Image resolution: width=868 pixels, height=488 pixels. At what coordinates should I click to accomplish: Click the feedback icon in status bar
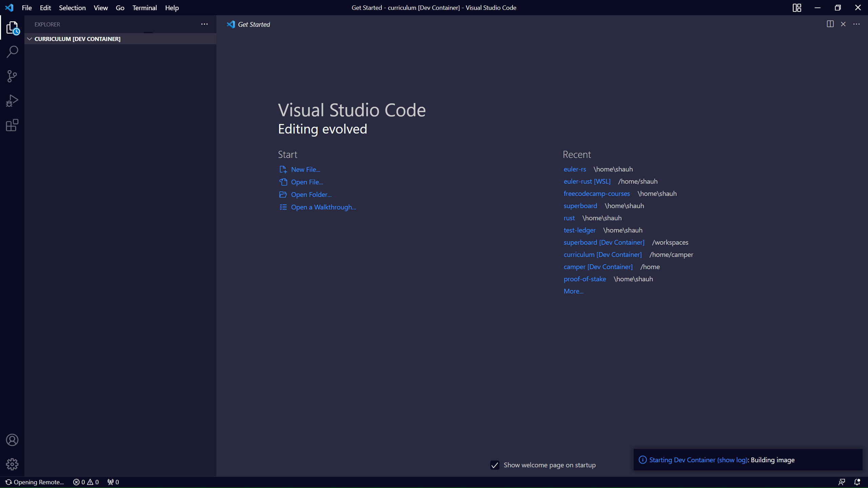[x=842, y=482]
